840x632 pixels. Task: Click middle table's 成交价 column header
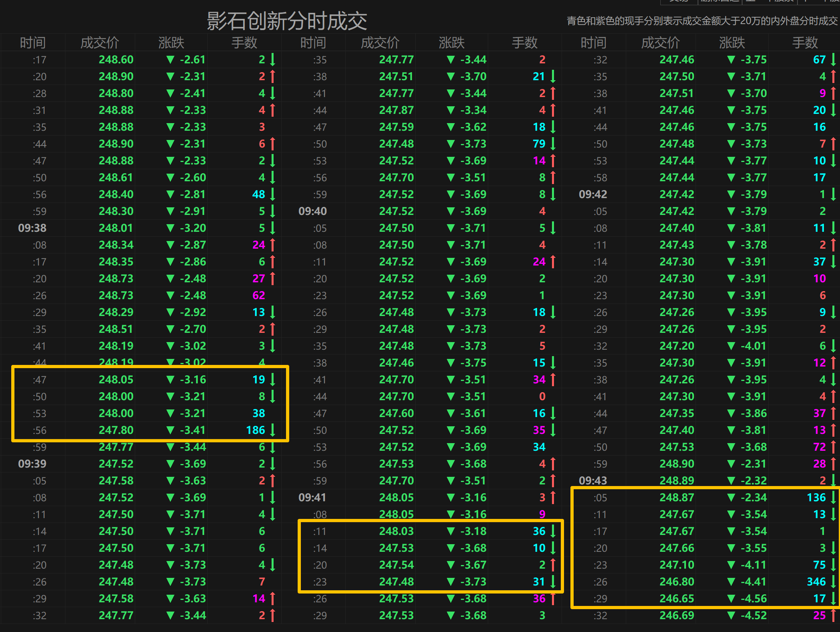(380, 43)
